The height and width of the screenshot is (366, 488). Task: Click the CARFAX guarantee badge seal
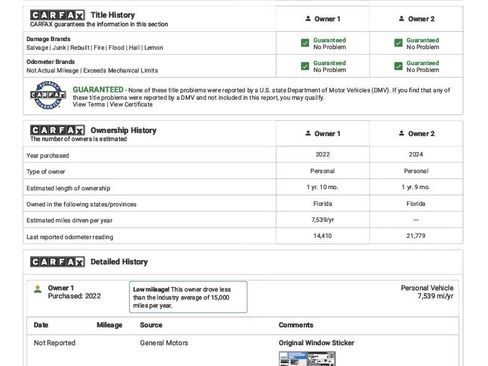(x=48, y=95)
